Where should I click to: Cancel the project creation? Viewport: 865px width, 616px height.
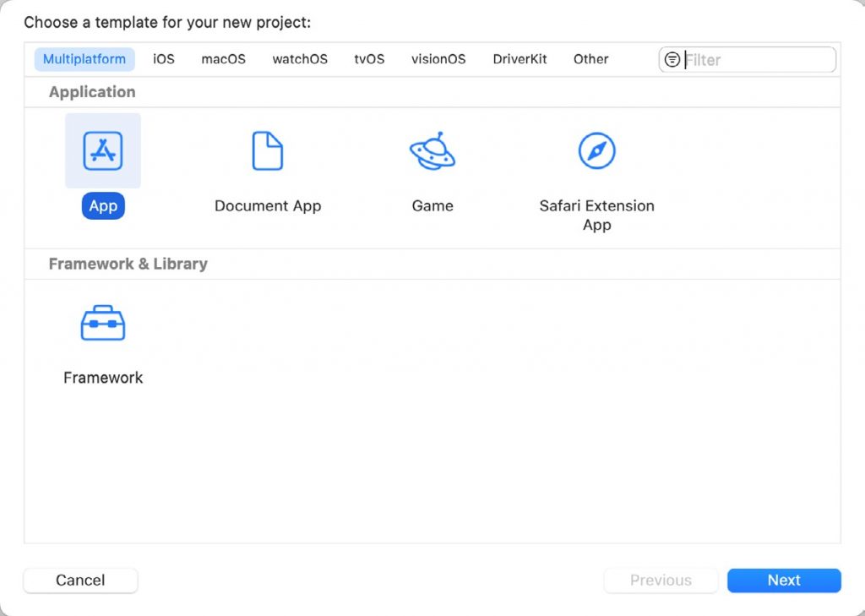tap(80, 581)
